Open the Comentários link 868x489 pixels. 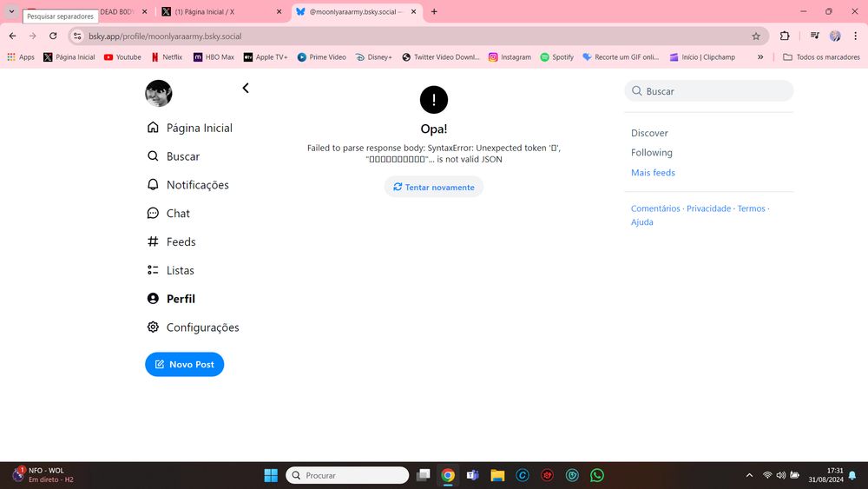pos(655,208)
